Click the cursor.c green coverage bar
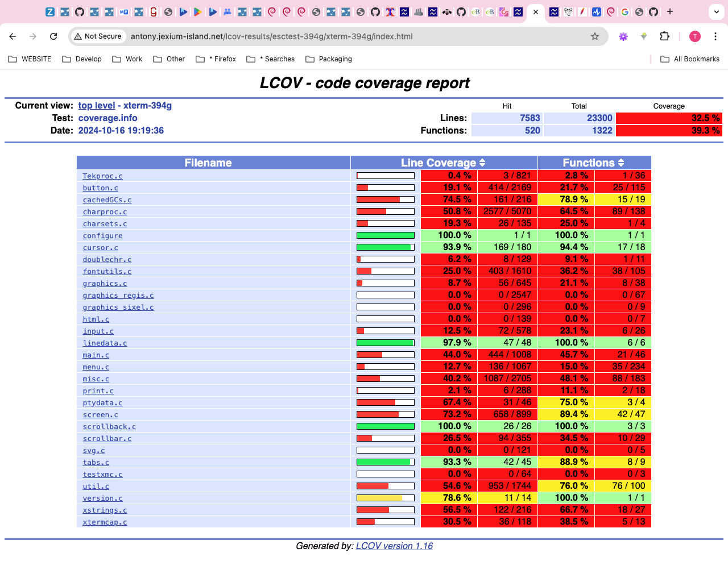This screenshot has height=582, width=728. (x=385, y=247)
